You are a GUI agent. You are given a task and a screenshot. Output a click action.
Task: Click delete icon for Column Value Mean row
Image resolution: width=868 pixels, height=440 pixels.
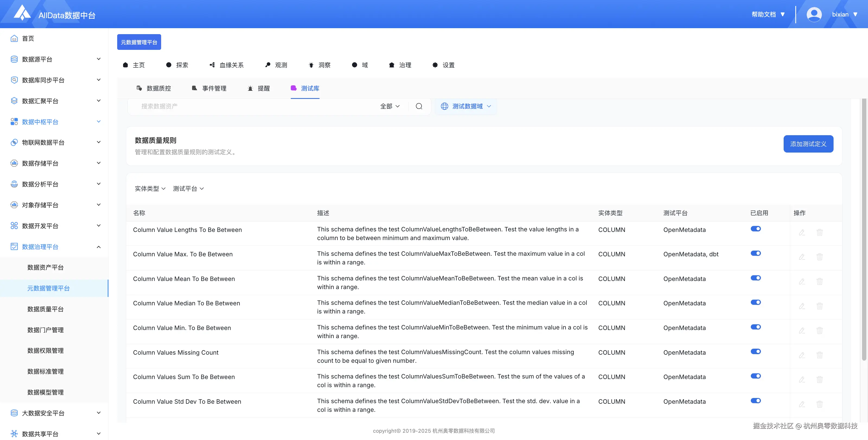(x=819, y=282)
